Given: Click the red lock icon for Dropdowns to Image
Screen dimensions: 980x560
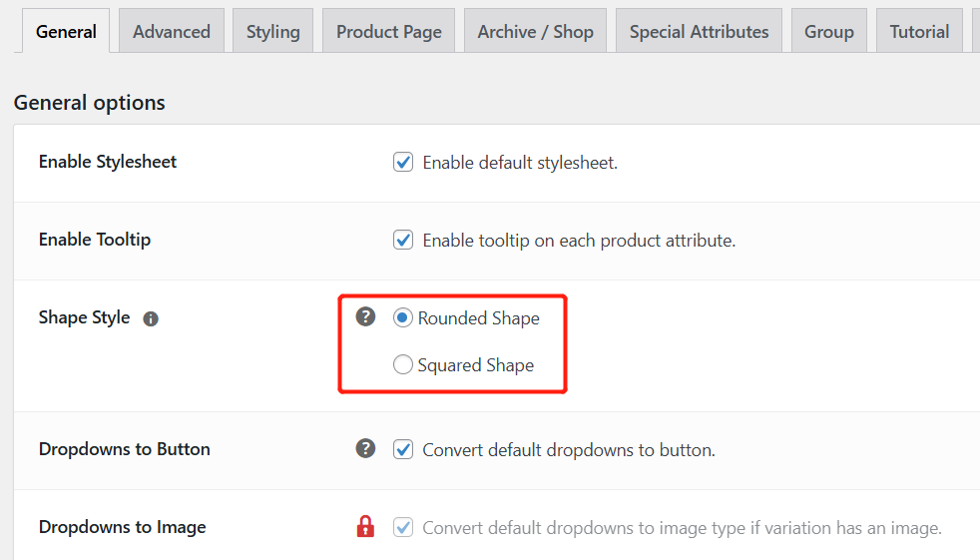Looking at the screenshot, I should pos(366,527).
